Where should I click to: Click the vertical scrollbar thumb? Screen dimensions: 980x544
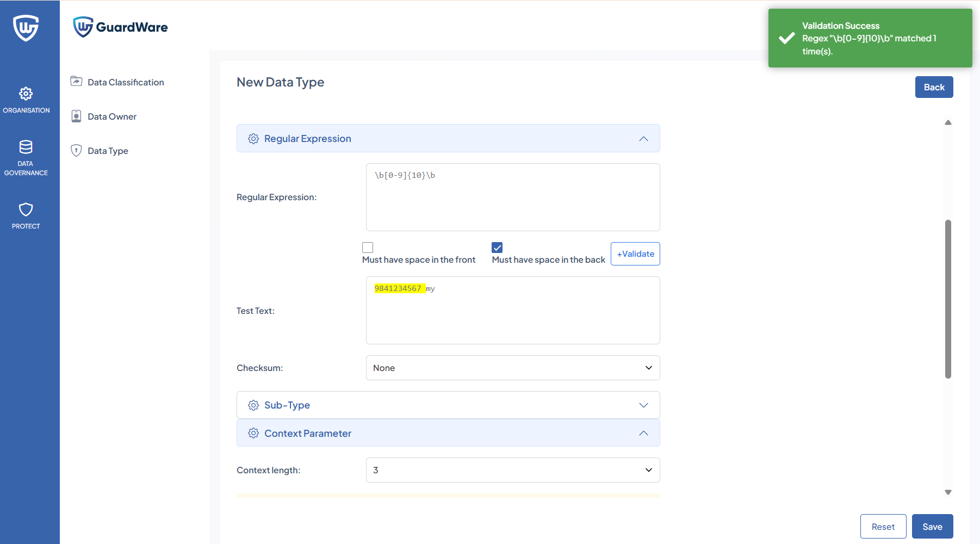(x=948, y=299)
